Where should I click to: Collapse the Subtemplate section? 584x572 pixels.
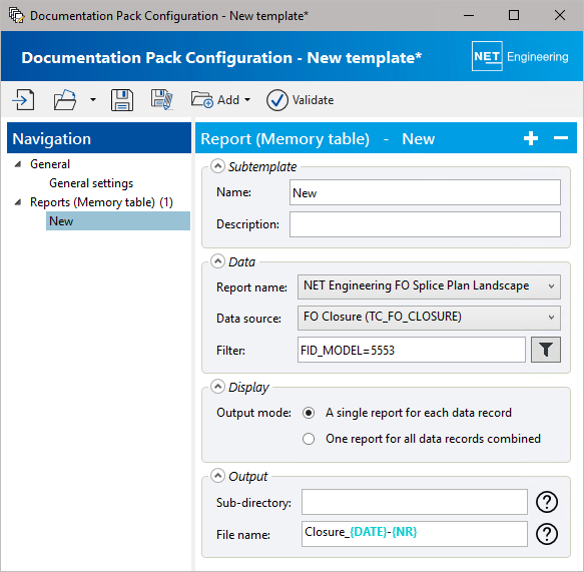point(218,166)
